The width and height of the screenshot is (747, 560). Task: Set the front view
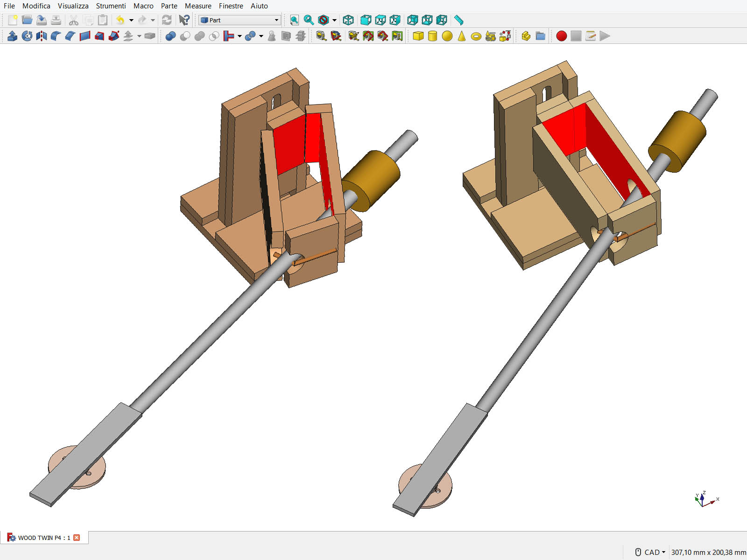click(x=366, y=20)
